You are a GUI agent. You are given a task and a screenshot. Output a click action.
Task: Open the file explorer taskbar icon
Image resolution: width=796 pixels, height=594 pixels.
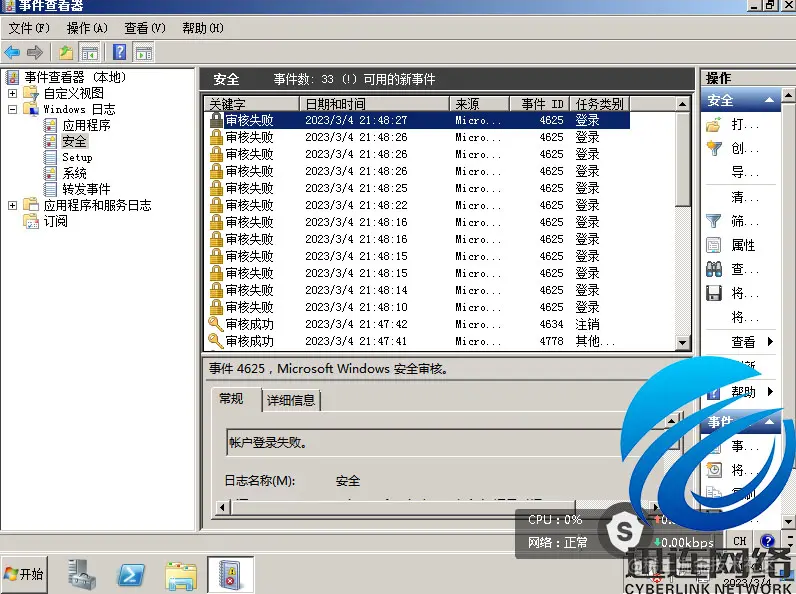click(181, 575)
